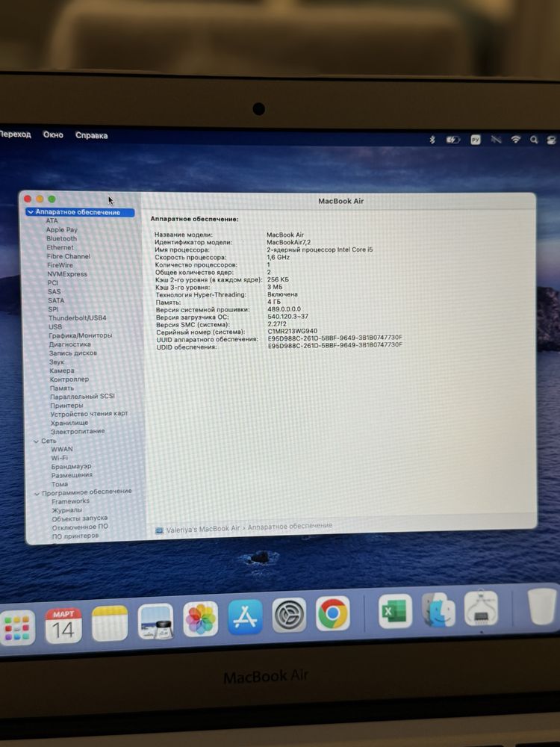Select Размещения in the sidebar
The width and height of the screenshot is (560, 747).
pos(72,475)
